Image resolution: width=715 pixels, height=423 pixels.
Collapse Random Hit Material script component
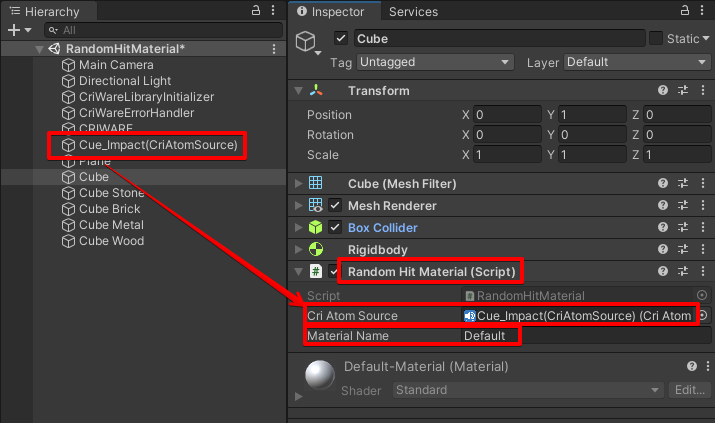click(x=299, y=272)
